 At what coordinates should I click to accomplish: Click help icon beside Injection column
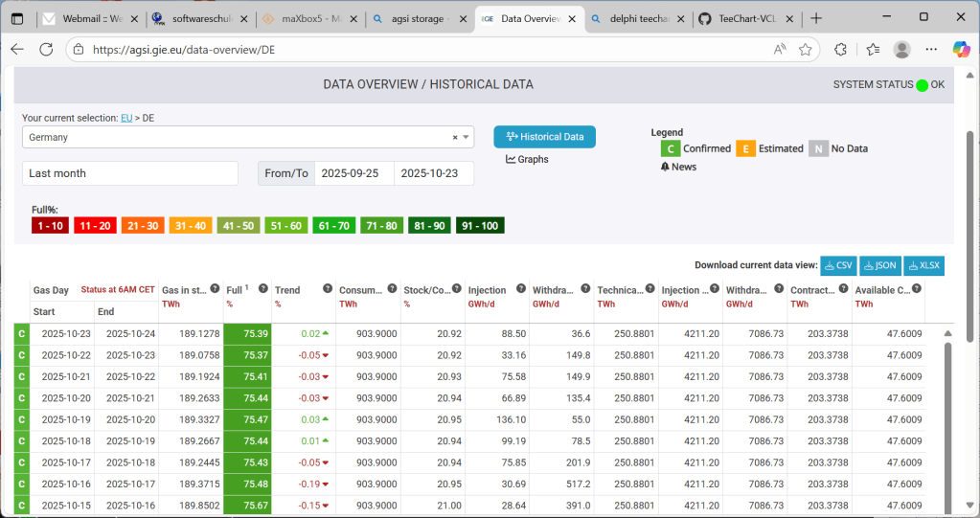(520, 288)
